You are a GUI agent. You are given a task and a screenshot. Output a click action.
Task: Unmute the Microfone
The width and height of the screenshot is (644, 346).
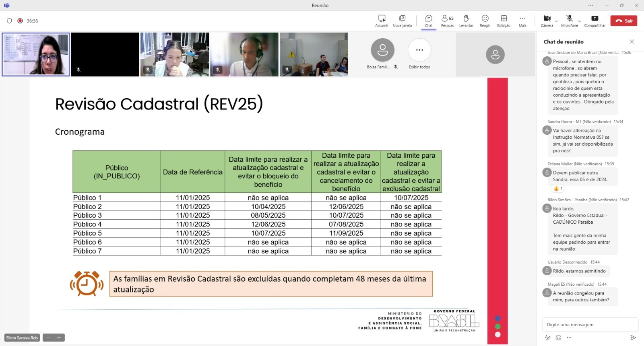point(569,19)
